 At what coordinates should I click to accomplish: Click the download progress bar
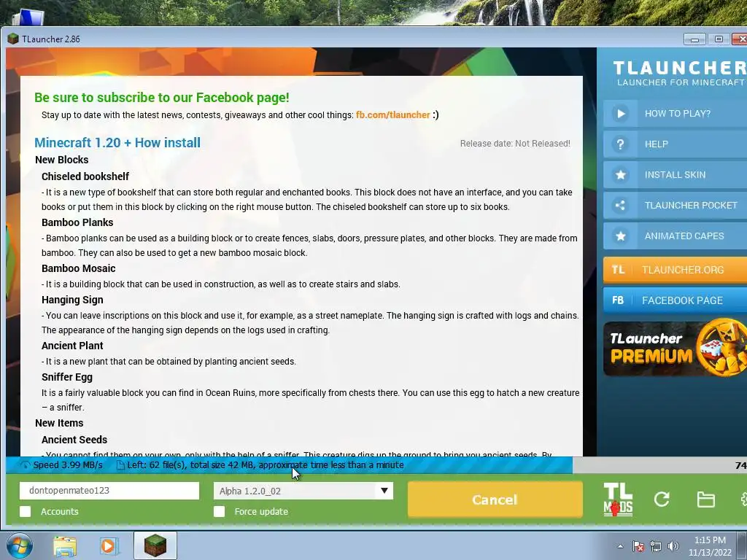376,465
